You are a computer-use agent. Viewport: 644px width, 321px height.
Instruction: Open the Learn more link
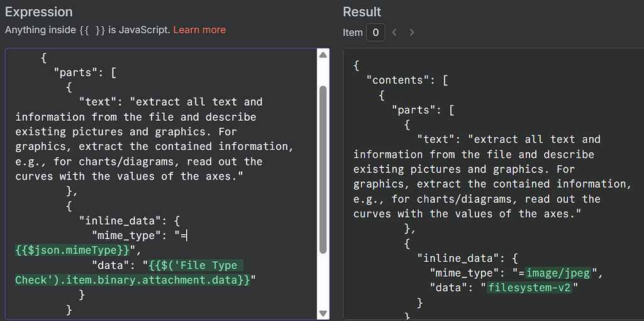(x=199, y=30)
